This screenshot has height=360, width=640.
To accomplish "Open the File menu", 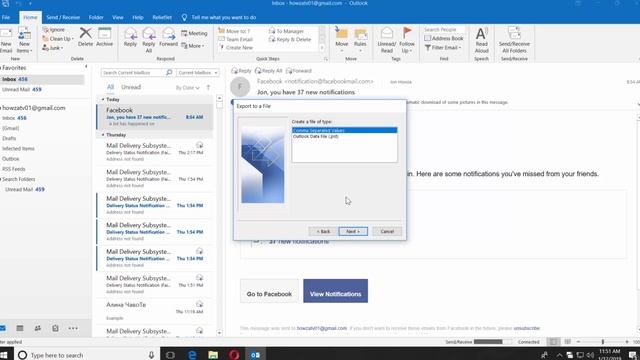I will (x=6, y=18).
